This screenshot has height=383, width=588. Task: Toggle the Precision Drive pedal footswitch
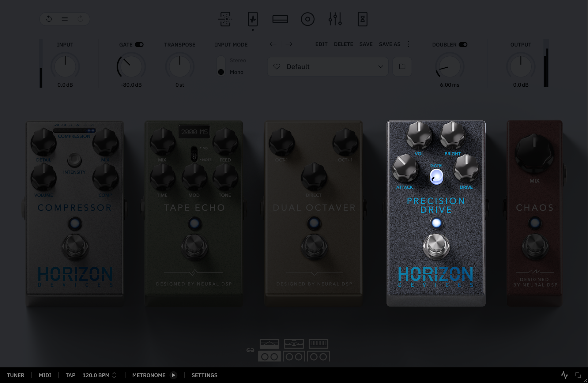436,246
